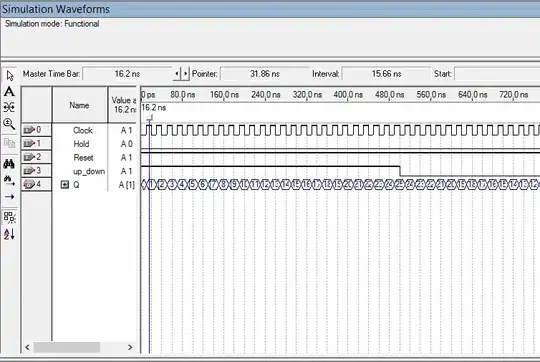Select the Clock signal name
This screenshot has width=540, height=362.
click(83, 130)
